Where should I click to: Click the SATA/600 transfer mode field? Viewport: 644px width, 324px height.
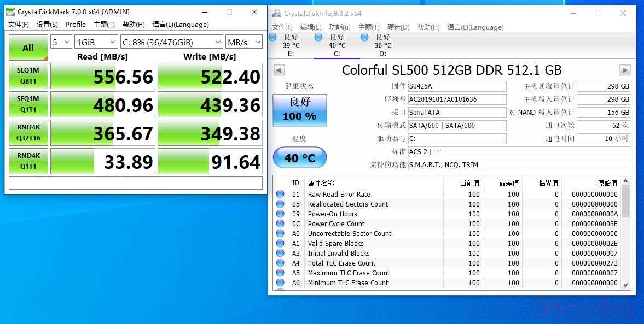[457, 126]
